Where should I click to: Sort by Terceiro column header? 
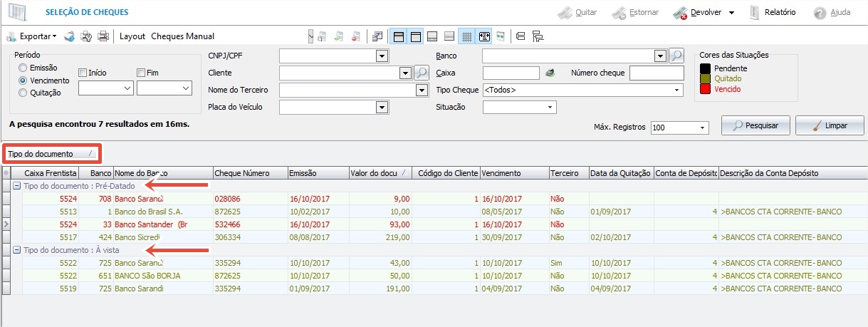click(568, 173)
